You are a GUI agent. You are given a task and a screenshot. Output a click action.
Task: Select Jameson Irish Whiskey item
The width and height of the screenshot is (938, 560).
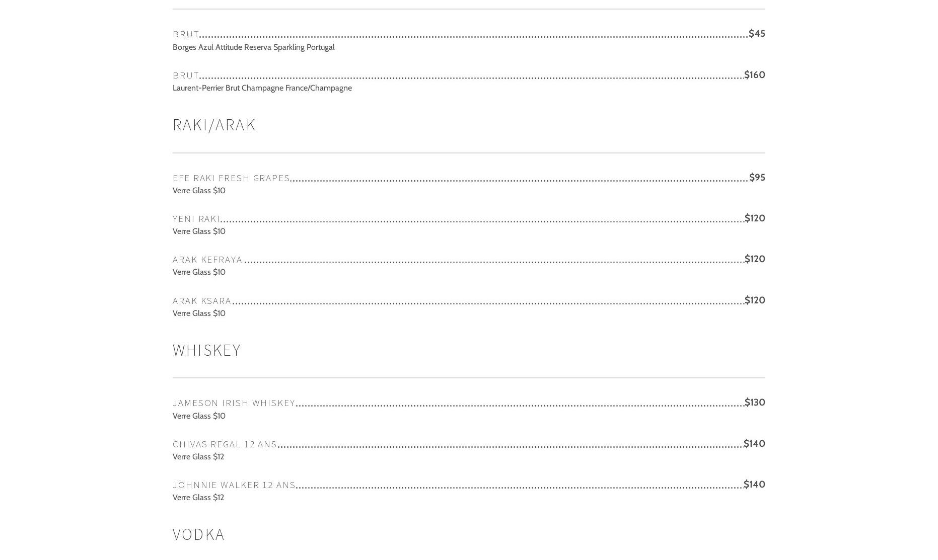(x=234, y=403)
